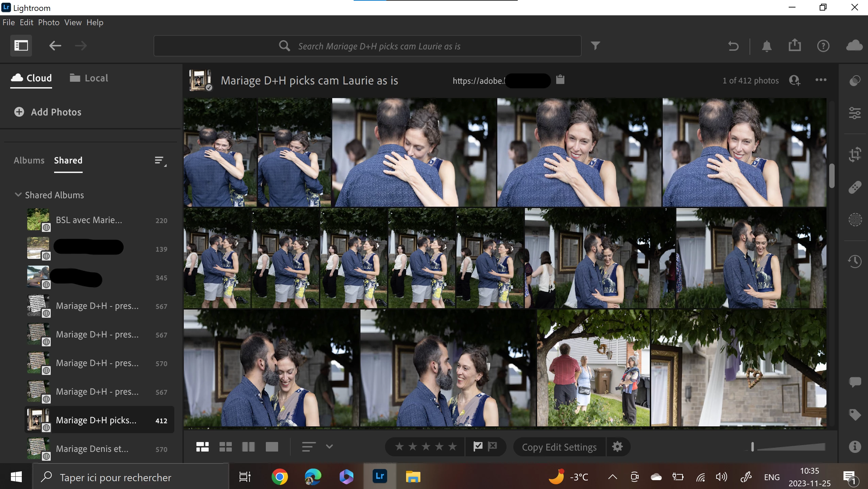Open cloud sync status icon
Image resolution: width=868 pixels, height=489 pixels.
[854, 46]
